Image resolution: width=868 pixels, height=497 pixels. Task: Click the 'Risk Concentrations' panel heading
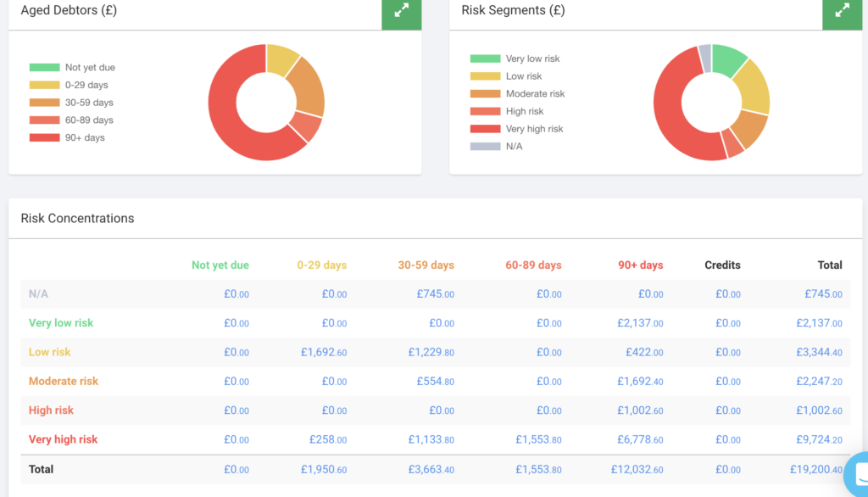tap(77, 218)
